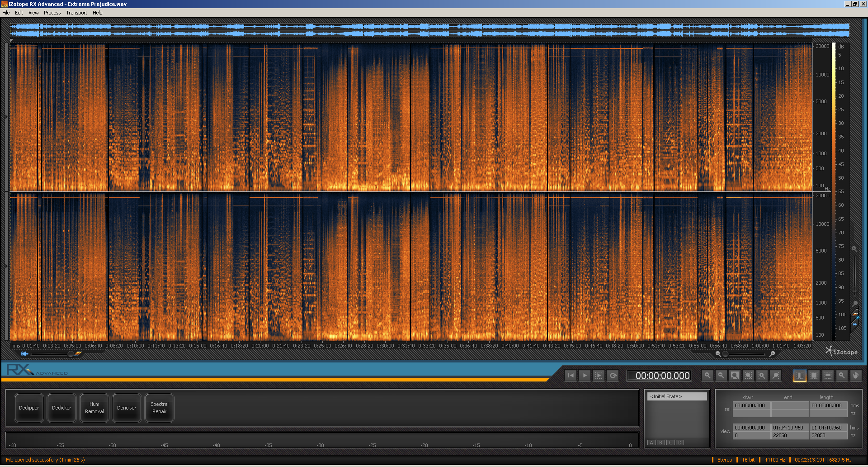Click the selection length time field
Viewport: 868px width, 467px height.
828,405
